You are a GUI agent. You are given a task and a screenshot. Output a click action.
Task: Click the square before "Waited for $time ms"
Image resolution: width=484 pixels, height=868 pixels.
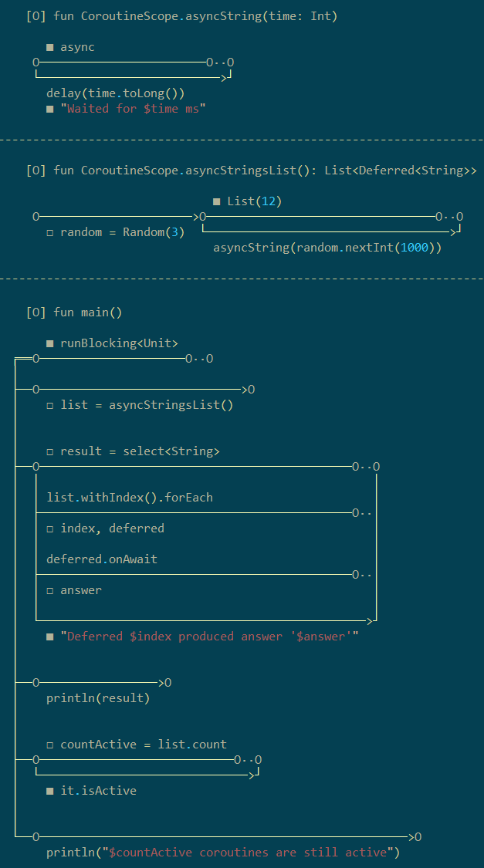tap(50, 109)
